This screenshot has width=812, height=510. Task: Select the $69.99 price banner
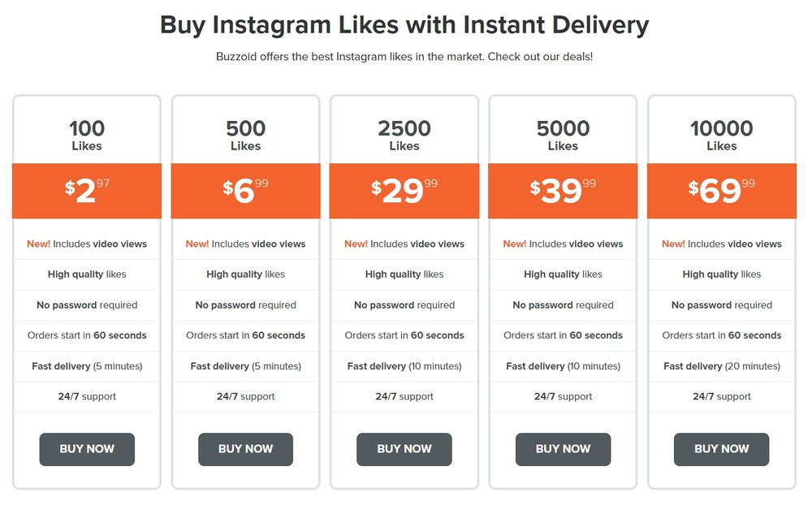(x=721, y=191)
